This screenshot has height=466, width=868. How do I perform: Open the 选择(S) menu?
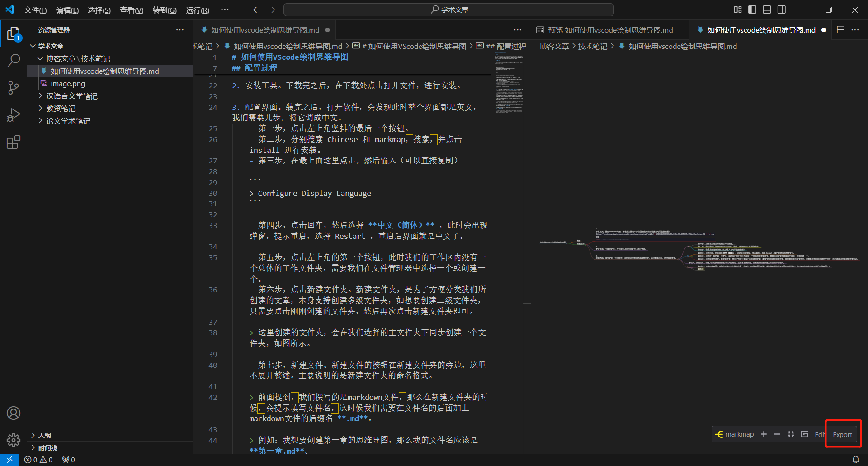[x=99, y=10]
